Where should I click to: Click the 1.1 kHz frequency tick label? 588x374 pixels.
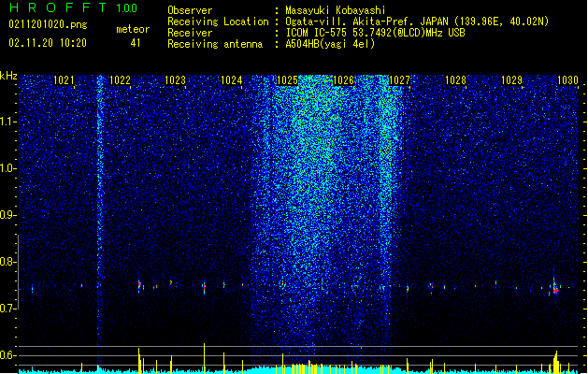tap(8, 122)
